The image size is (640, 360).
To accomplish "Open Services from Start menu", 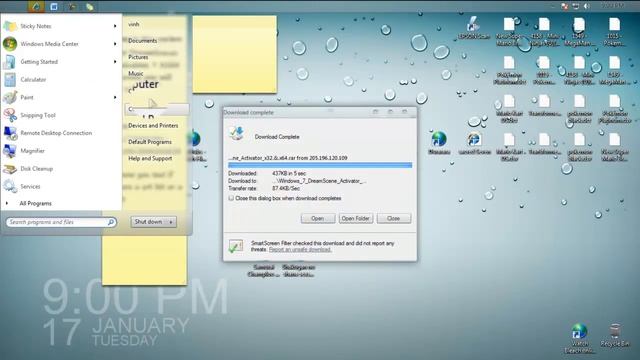I will pos(30,187).
